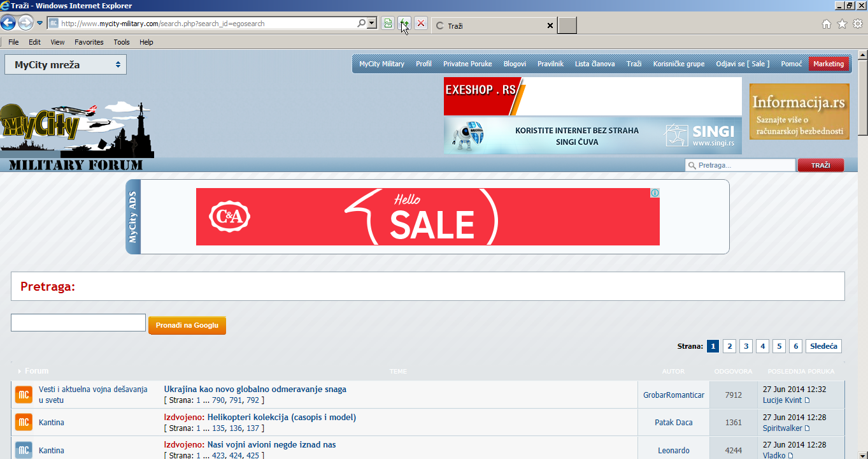Click forum icon beside Vesti i aktuelna vojna dešavanja
The width and height of the screenshot is (868, 459).
click(24, 395)
